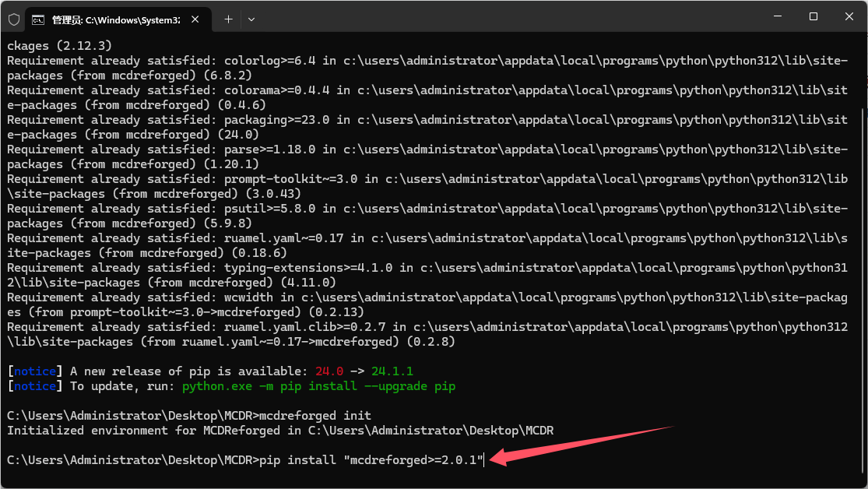The height and width of the screenshot is (489, 868).
Task: Click the red pip version number 24.0
Action: (329, 371)
